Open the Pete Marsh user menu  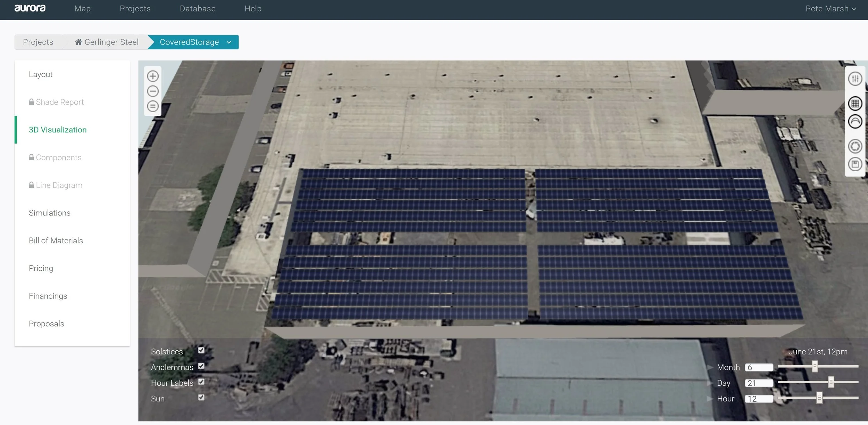(831, 9)
